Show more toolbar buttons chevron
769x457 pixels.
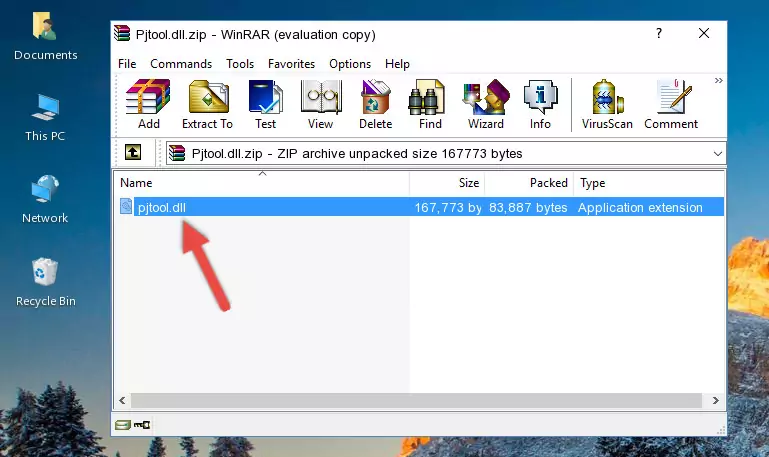click(x=718, y=80)
